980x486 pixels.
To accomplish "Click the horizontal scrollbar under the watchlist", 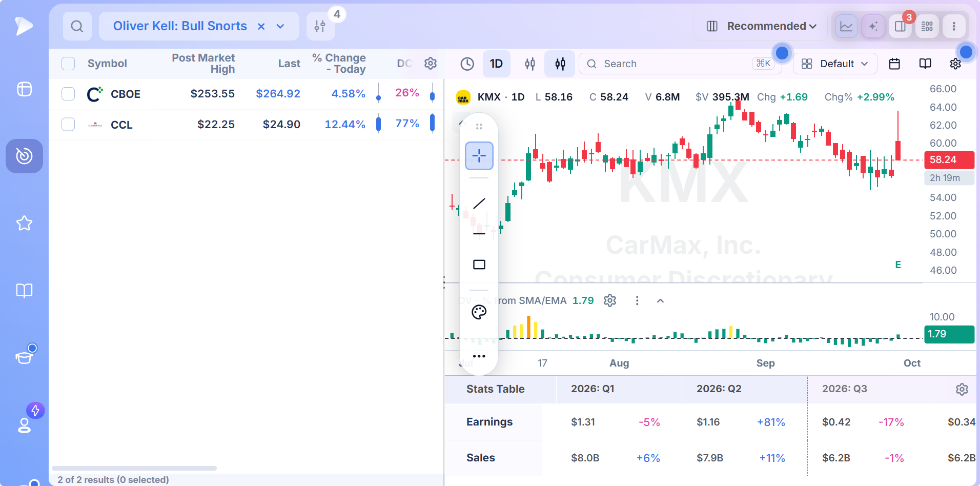I will (134, 468).
